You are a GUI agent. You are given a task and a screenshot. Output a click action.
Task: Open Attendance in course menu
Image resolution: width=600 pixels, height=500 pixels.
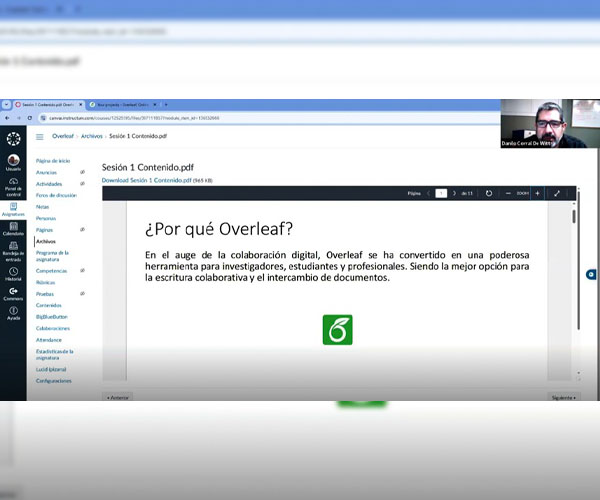point(49,340)
